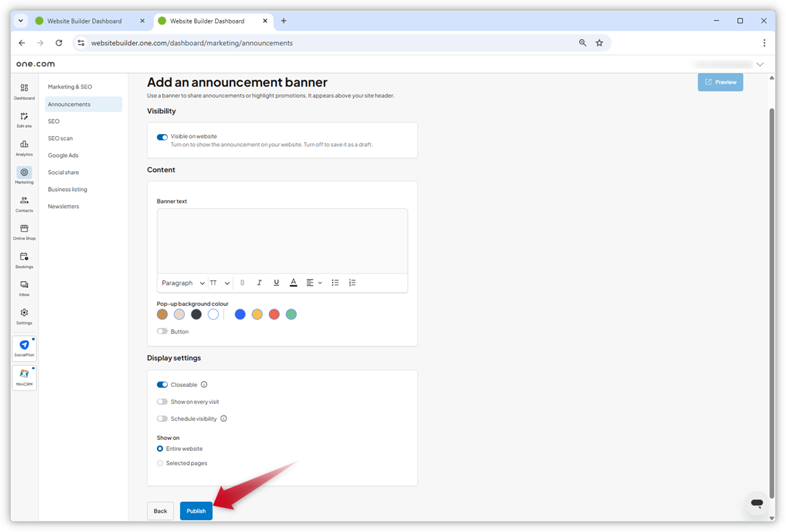Toggle bold formatting in the banner editor

click(242, 282)
